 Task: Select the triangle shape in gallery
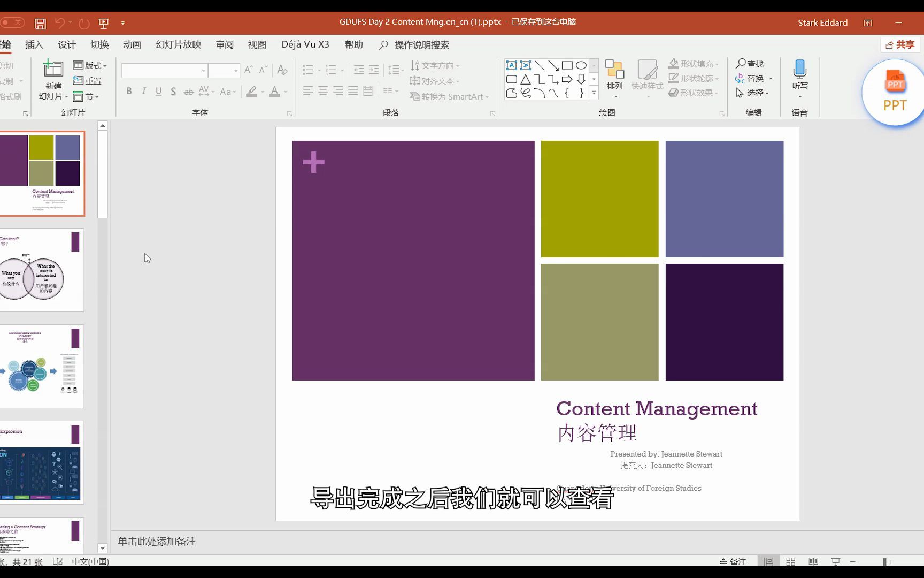coord(526,79)
